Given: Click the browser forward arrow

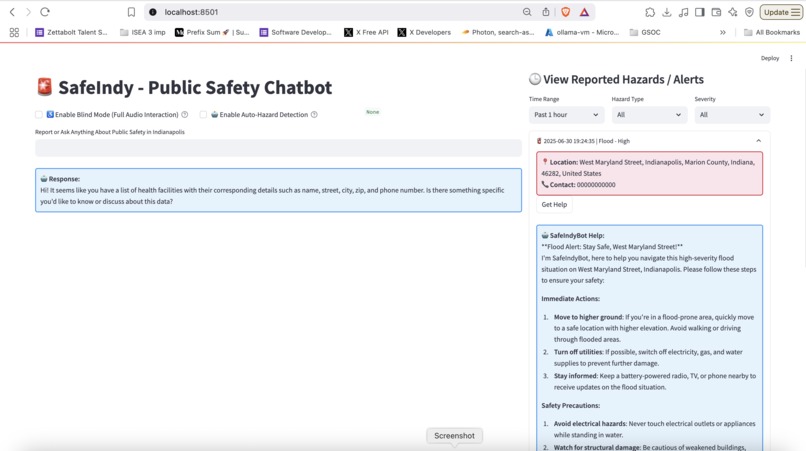Looking at the screenshot, I should pyautogui.click(x=28, y=12).
